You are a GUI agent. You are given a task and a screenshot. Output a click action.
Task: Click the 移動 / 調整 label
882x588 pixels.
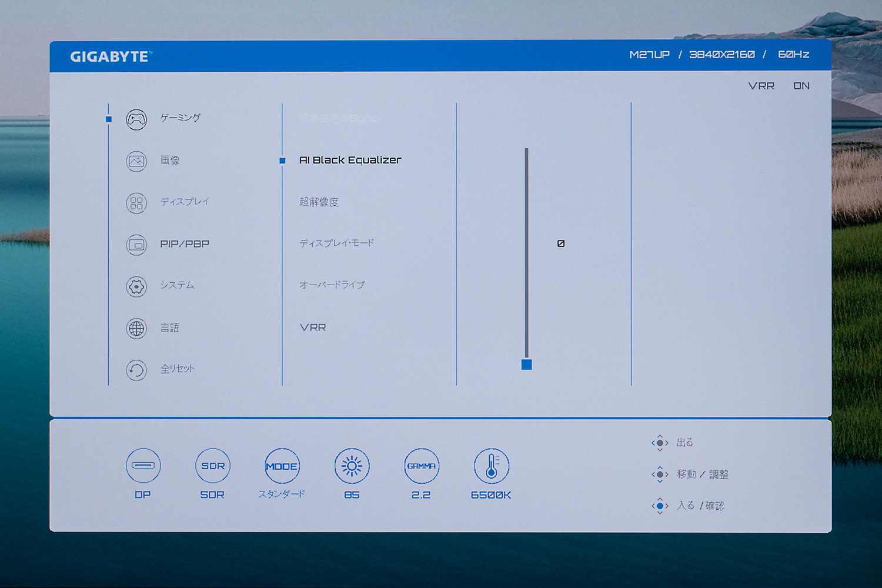(x=703, y=474)
